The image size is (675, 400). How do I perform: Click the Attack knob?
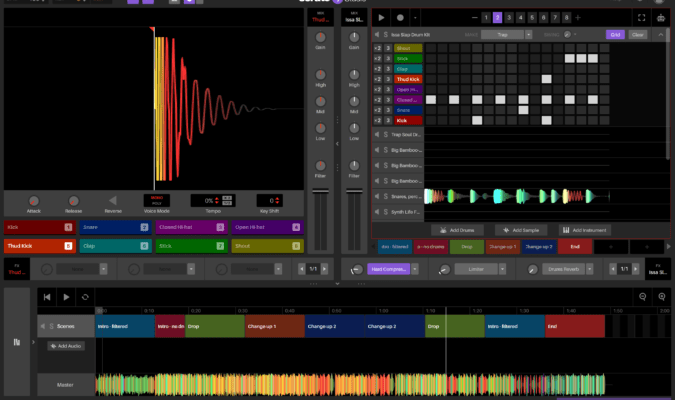click(x=33, y=200)
